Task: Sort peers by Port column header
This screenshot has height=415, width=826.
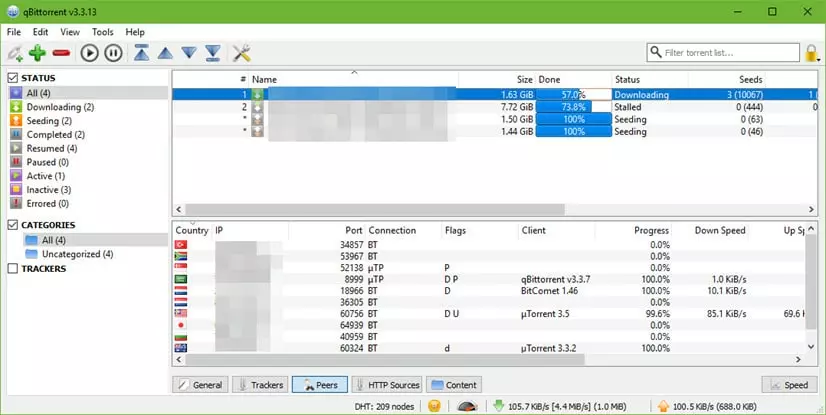Action: (327, 230)
